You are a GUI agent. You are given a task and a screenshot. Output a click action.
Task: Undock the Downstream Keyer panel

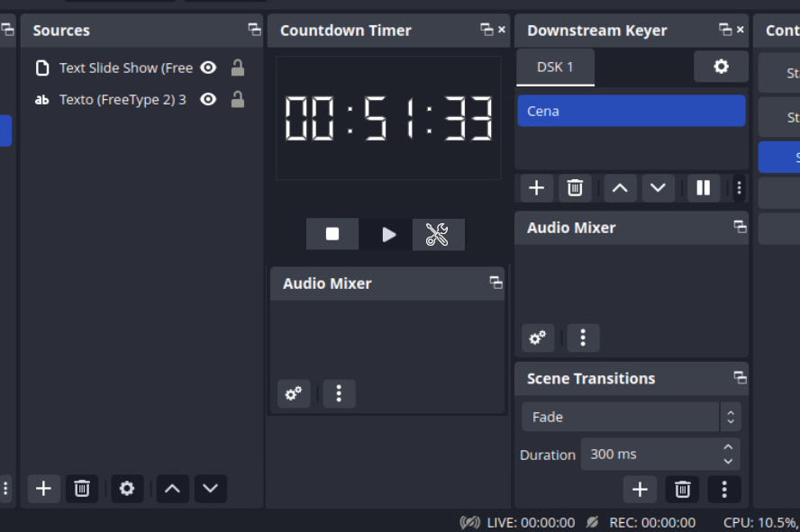[725, 30]
